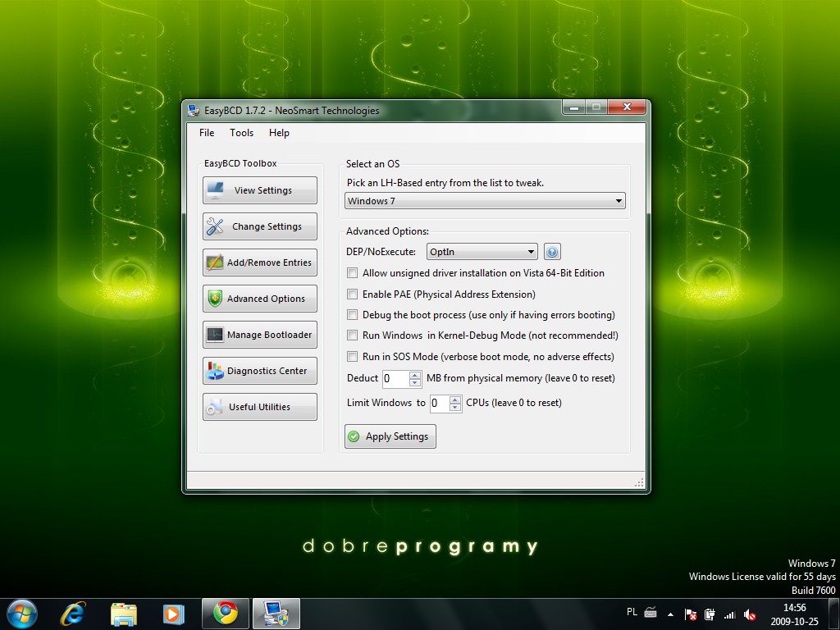
Task: Enable PAE (Physical Address Extension) checkbox
Action: pos(352,294)
